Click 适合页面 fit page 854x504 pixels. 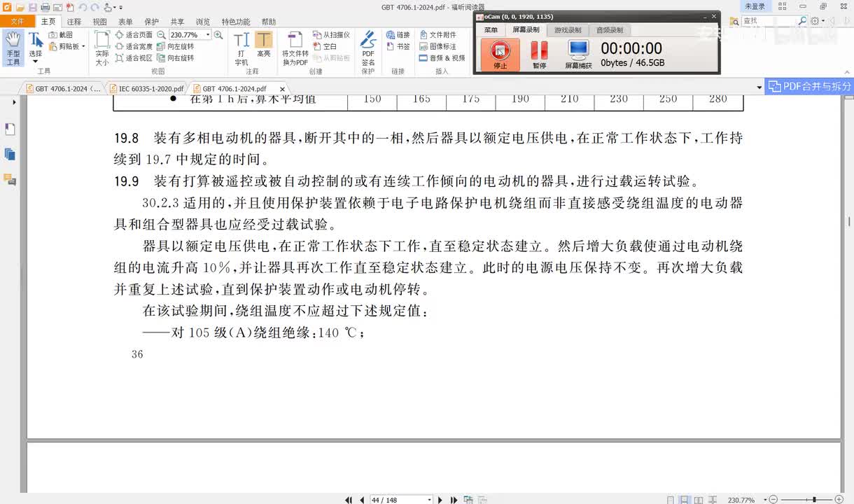(x=134, y=34)
